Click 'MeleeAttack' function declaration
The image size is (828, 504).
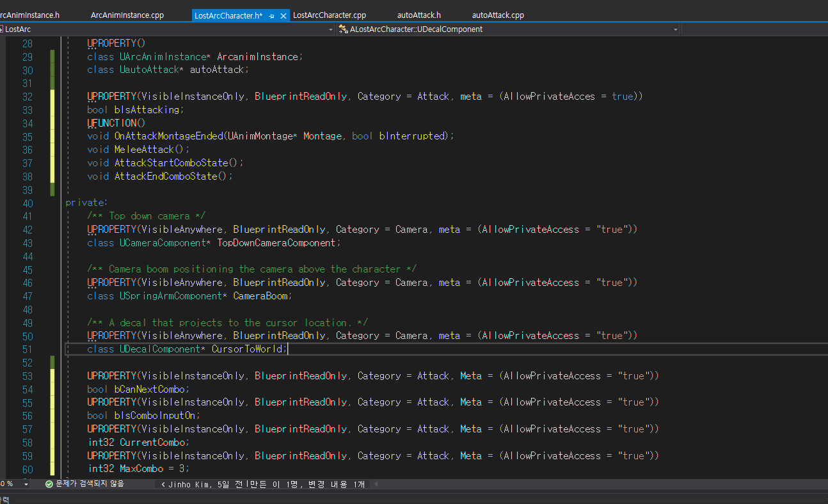[144, 150]
